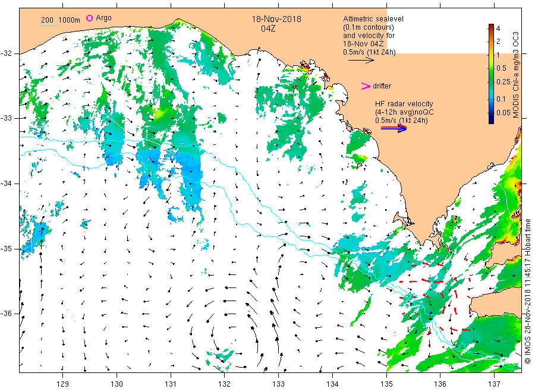Click the latitude label -35

point(6,249)
